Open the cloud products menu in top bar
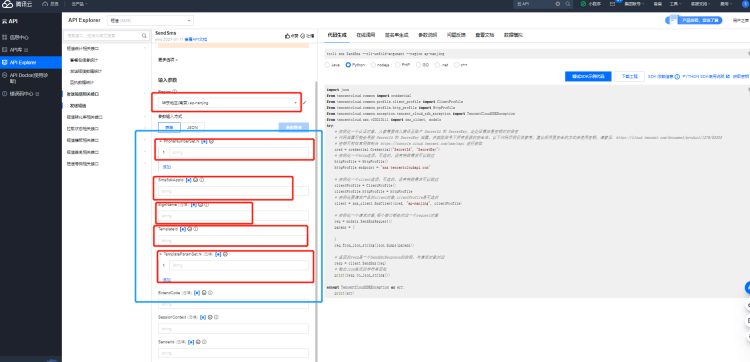750x362 pixels. point(79,4)
